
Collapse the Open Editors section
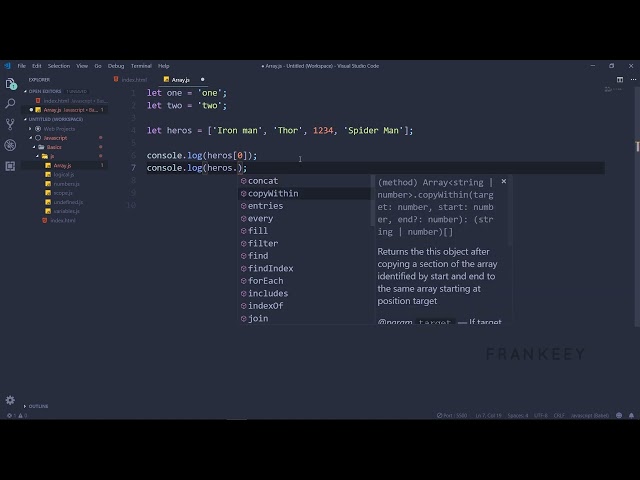pyautogui.click(x=44, y=91)
